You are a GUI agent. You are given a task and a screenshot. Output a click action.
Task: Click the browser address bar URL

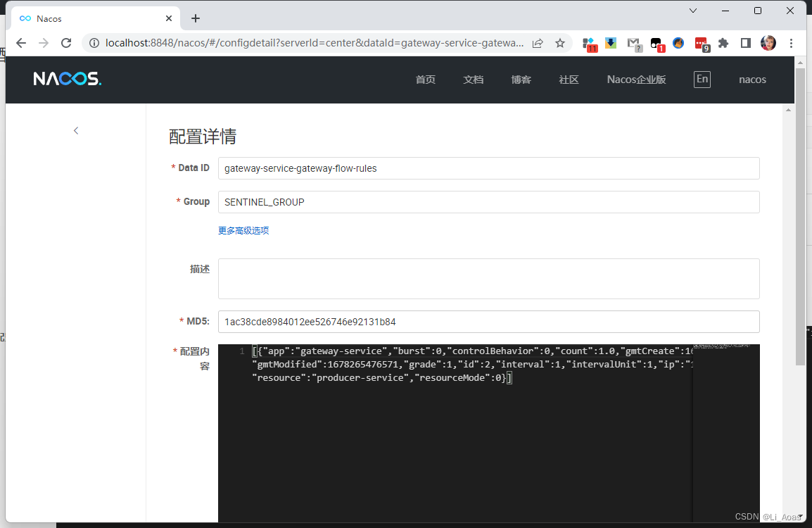pos(315,43)
